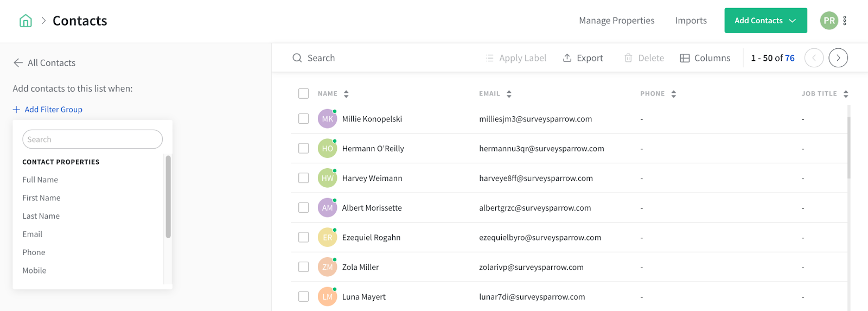The height and width of the screenshot is (311, 868).
Task: Click the Delete button label
Action: pyautogui.click(x=651, y=58)
